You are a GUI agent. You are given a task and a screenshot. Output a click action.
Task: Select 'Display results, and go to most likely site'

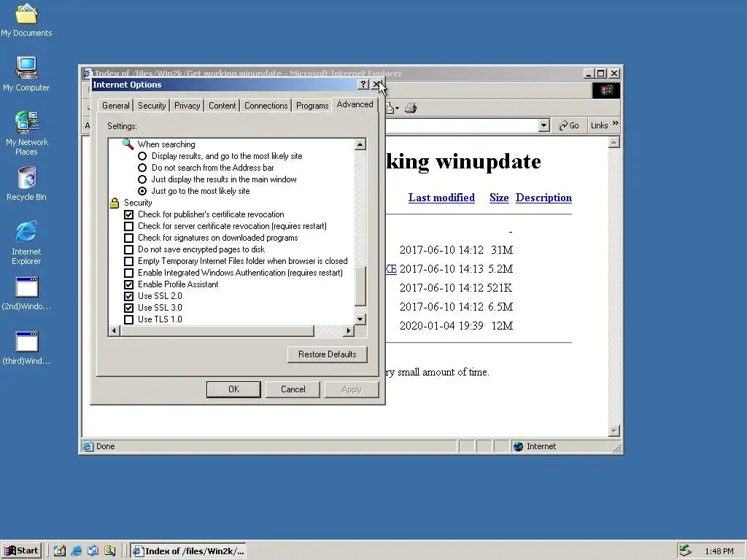(x=142, y=156)
